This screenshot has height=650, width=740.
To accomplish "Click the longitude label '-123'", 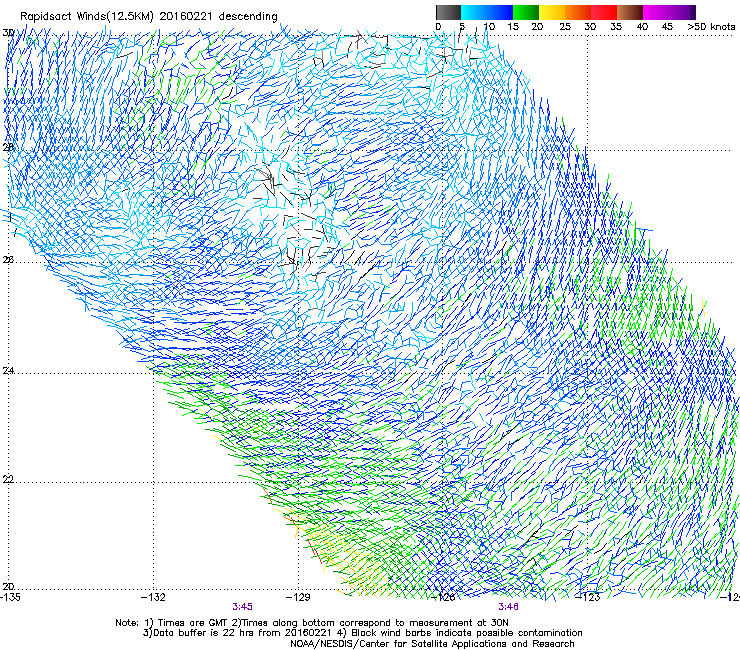I will pyautogui.click(x=588, y=597).
